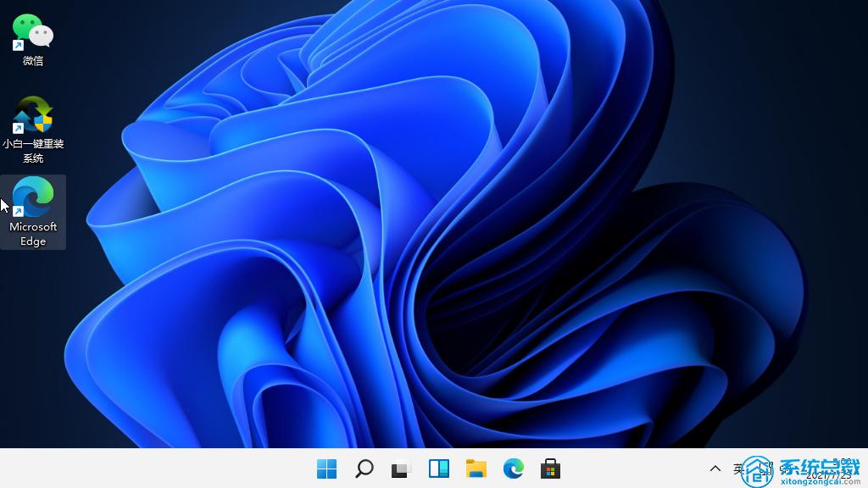Open the Microsoft Store
Image resolution: width=868 pixels, height=488 pixels.
(x=549, y=468)
